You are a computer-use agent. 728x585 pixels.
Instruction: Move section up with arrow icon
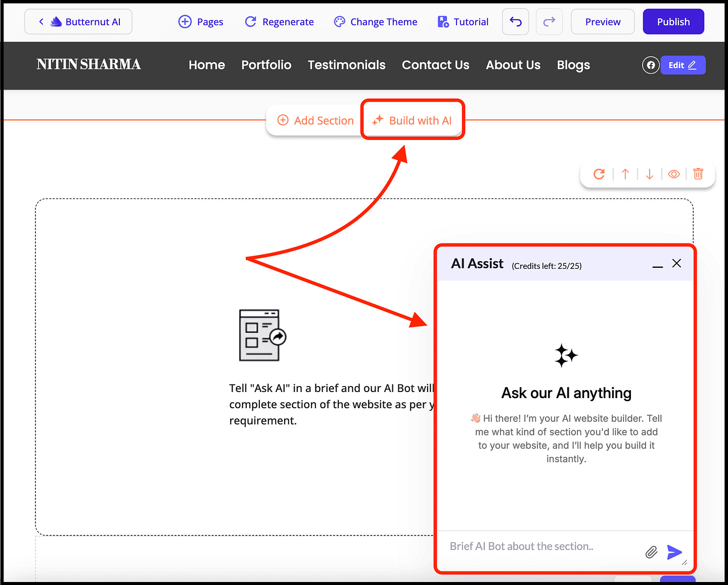[625, 174]
